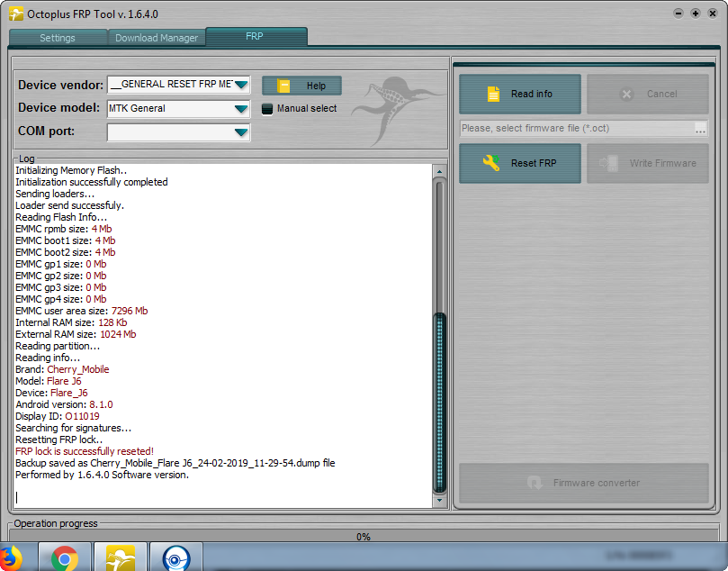Click the Octoplus app icon in title bar
The width and height of the screenshot is (728, 571).
click(x=16, y=14)
